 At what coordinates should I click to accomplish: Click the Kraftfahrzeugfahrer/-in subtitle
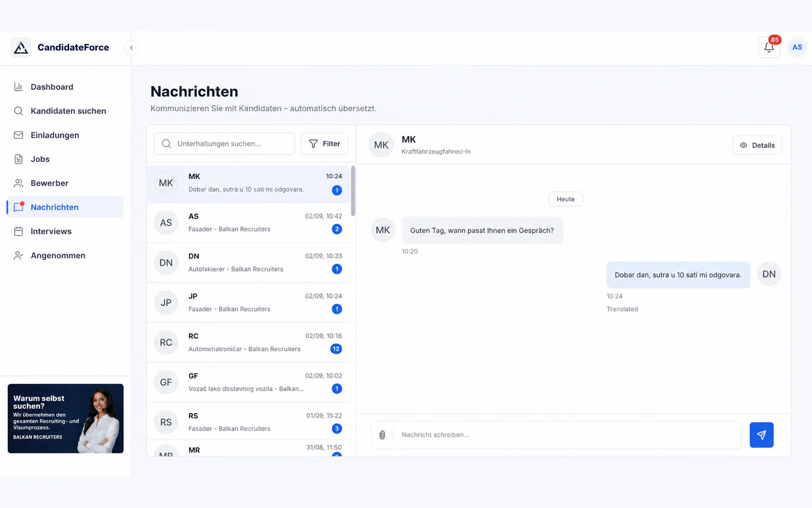pos(436,152)
